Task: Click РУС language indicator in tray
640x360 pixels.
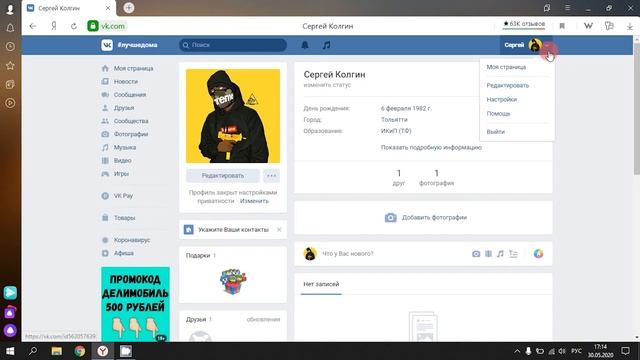Action: point(576,351)
